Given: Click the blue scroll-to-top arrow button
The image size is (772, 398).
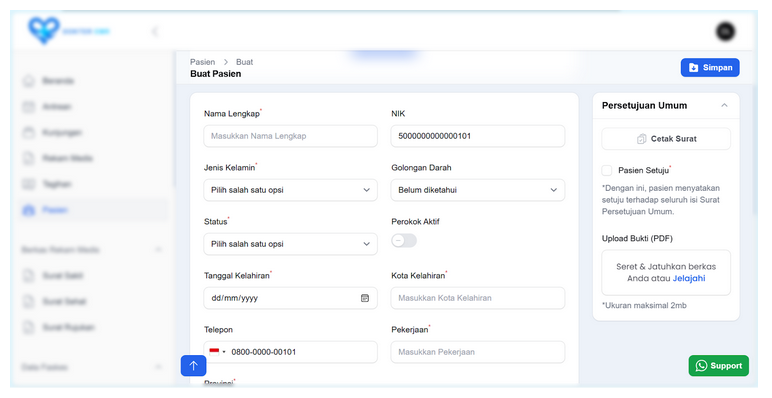Looking at the screenshot, I should pos(193,365).
